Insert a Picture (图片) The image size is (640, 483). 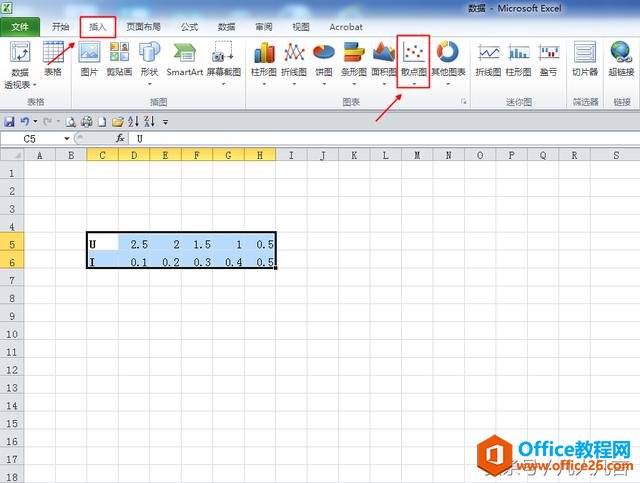tap(89, 59)
